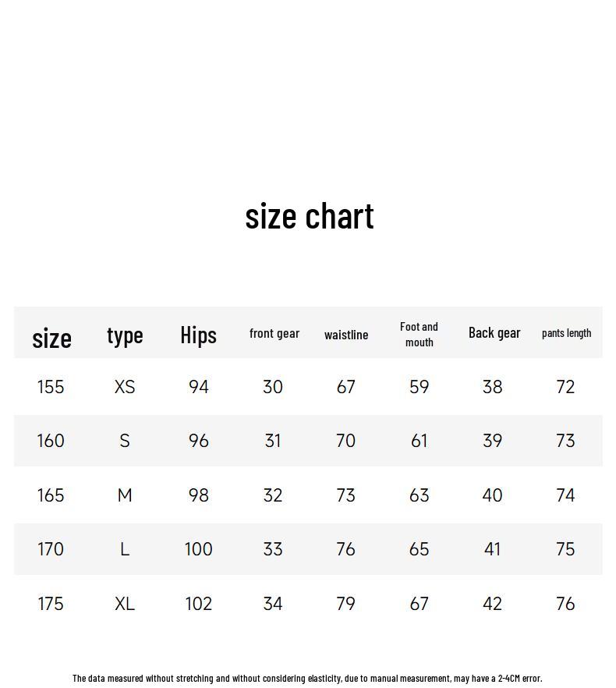Image resolution: width=616 pixels, height=688 pixels.
Task: Select the 'type' column header
Action: click(125, 336)
